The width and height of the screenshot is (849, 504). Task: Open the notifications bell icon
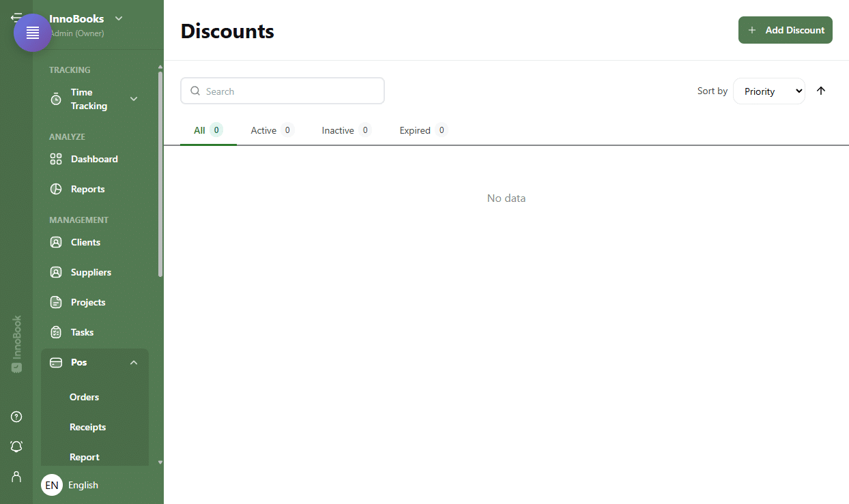pos(16,447)
